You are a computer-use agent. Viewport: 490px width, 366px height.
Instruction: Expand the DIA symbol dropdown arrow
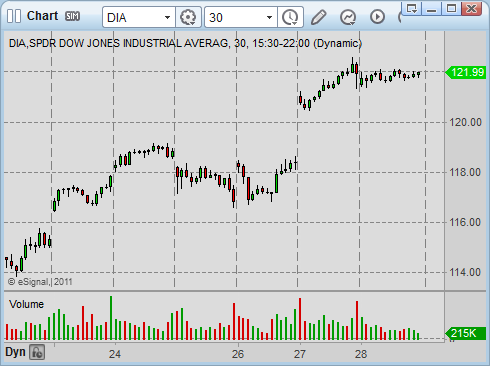(167, 17)
